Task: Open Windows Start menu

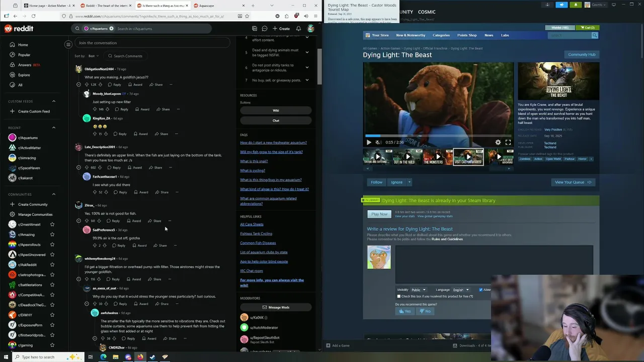Action: (x=7, y=357)
